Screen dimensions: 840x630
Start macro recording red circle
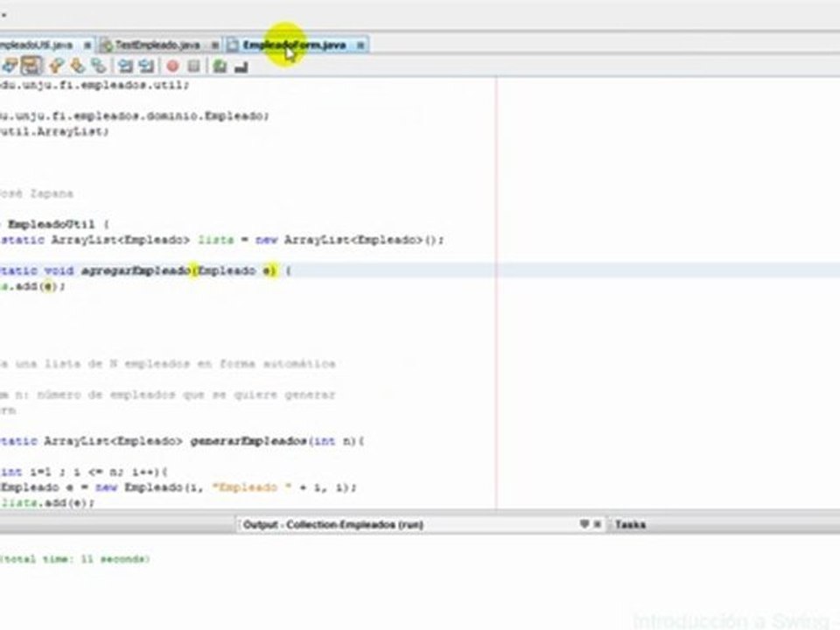(172, 66)
